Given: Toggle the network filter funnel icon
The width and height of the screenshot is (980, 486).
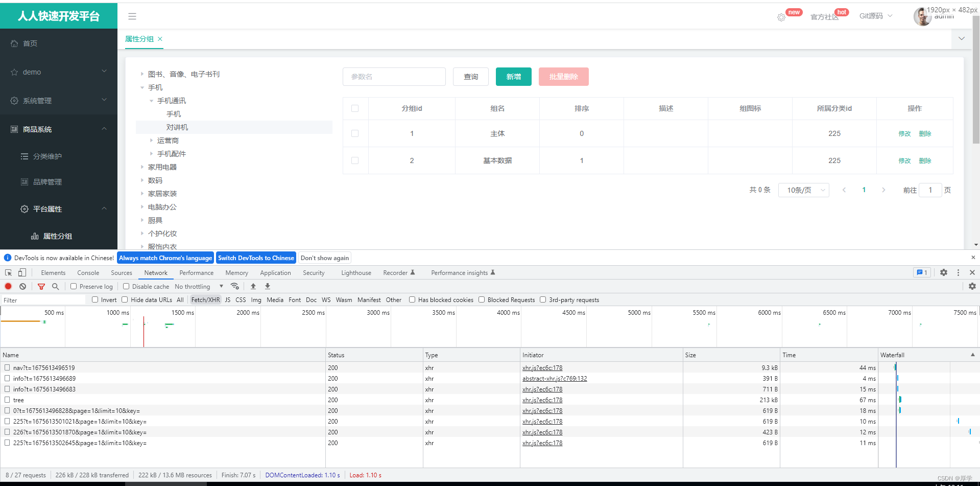Looking at the screenshot, I should tap(41, 286).
